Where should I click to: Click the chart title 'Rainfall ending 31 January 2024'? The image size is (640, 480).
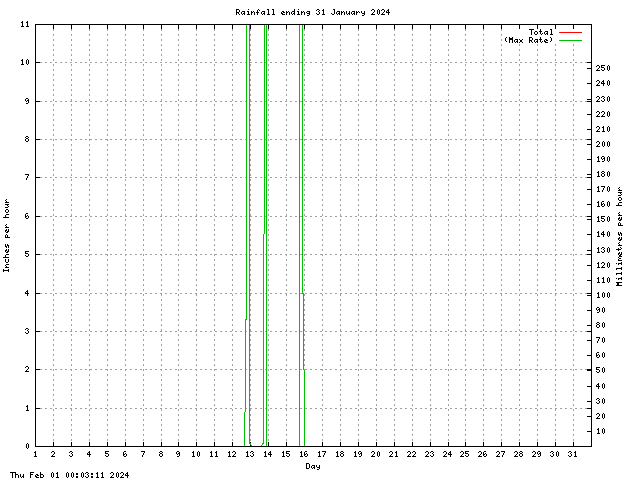coord(313,12)
